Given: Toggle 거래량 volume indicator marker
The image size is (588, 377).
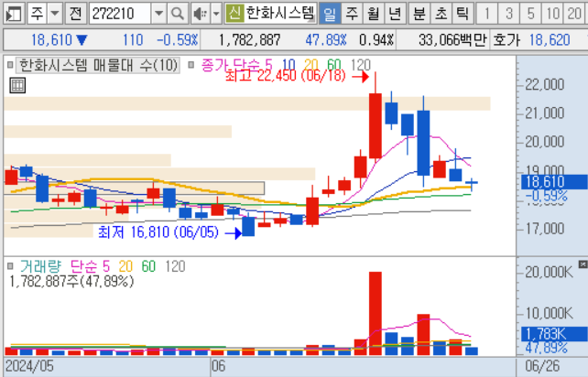Looking at the screenshot, I should [x=10, y=266].
